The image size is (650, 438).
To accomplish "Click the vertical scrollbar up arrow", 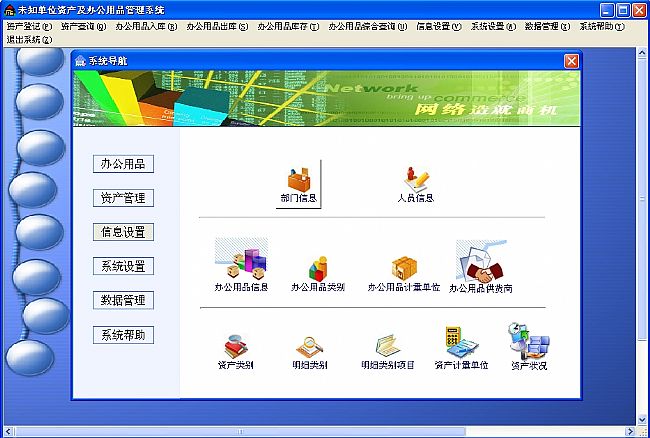I will click(x=642, y=53).
